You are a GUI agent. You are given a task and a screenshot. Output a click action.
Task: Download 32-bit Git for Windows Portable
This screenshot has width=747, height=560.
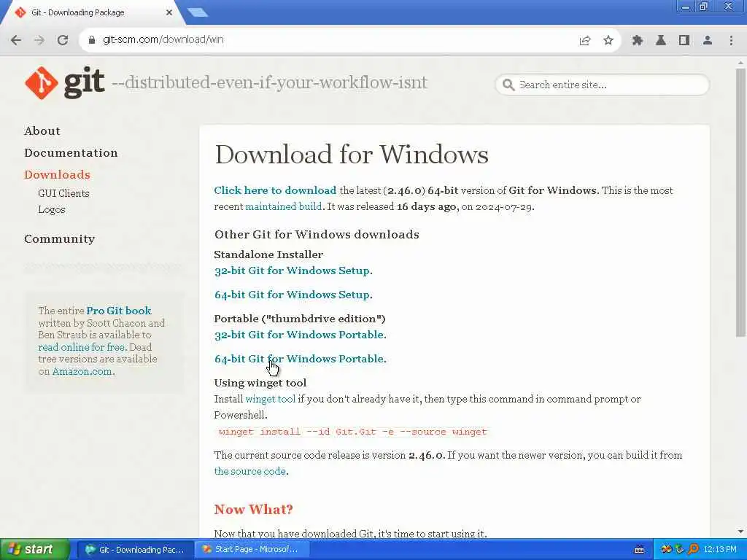[x=299, y=335]
